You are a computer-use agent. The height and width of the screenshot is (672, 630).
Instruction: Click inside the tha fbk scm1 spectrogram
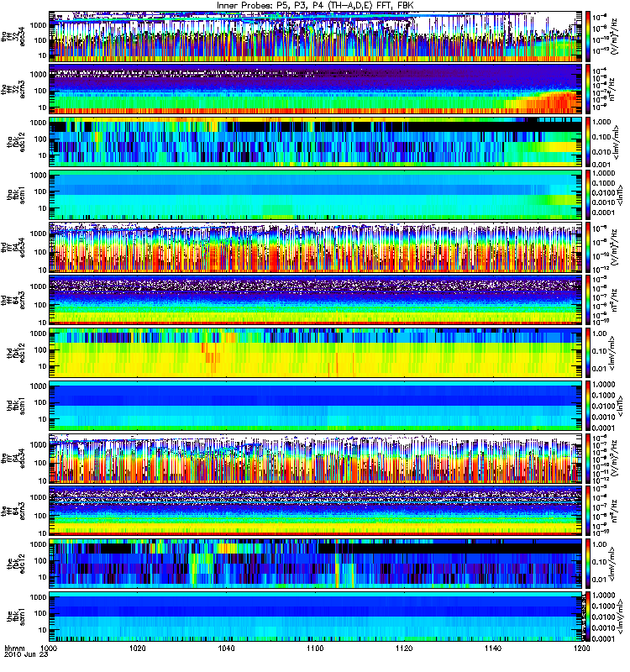click(316, 195)
